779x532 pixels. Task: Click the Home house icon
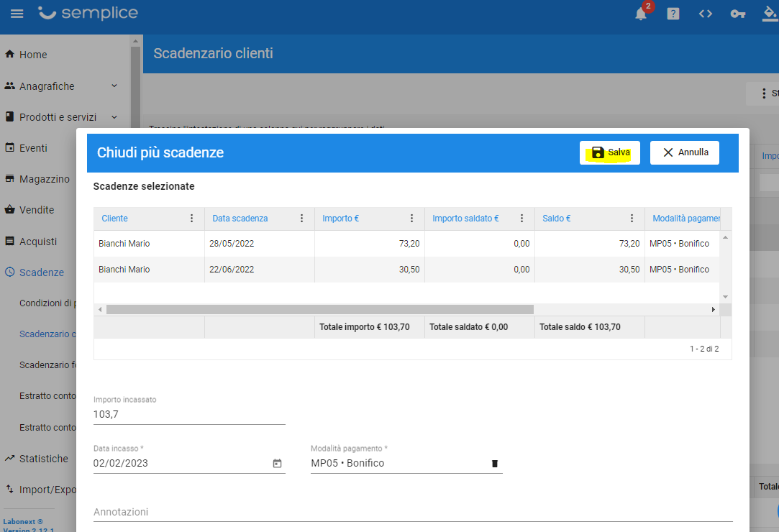(9, 54)
